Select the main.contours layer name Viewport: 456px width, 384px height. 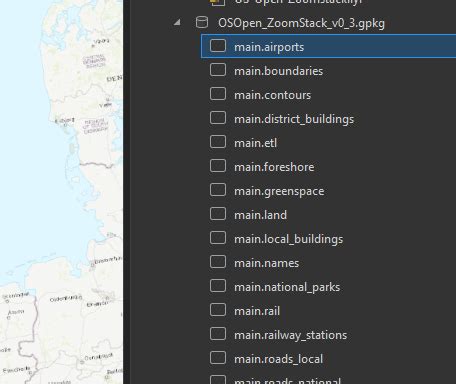coord(272,95)
